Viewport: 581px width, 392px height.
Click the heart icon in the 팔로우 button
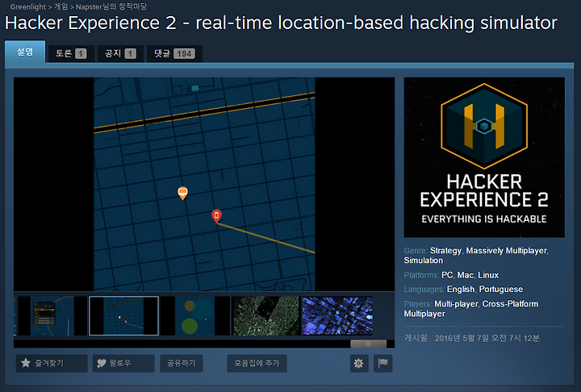pos(101,363)
